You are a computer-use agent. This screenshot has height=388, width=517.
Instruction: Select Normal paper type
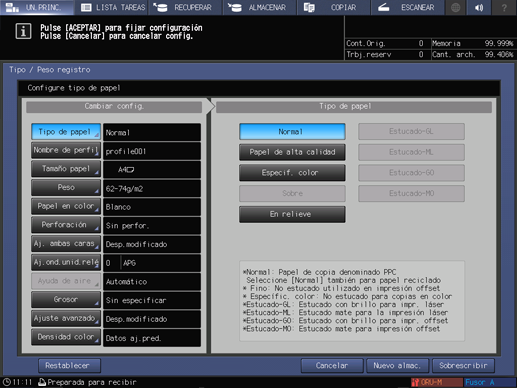point(292,132)
